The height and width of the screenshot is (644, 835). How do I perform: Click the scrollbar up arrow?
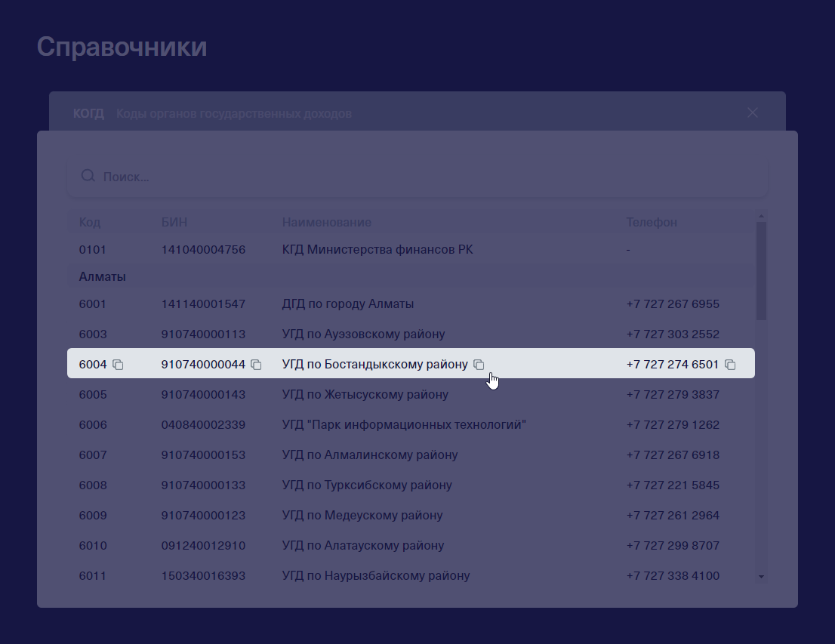tap(761, 216)
